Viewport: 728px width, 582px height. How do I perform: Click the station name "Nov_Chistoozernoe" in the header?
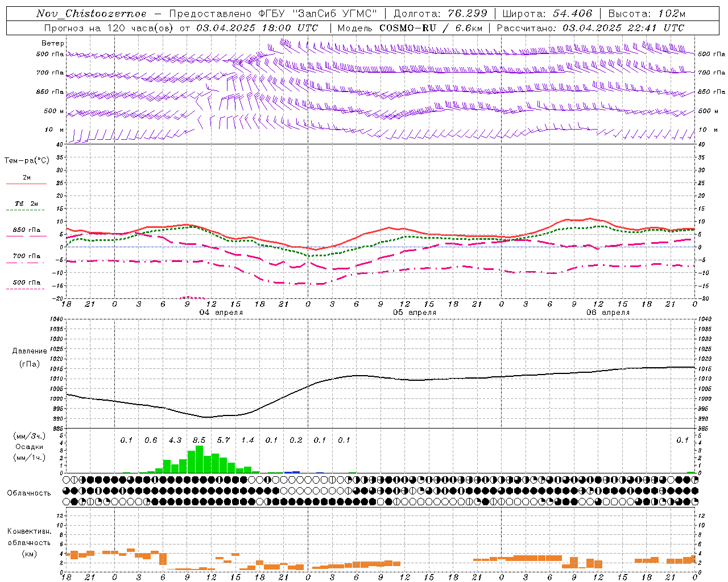click(x=92, y=14)
